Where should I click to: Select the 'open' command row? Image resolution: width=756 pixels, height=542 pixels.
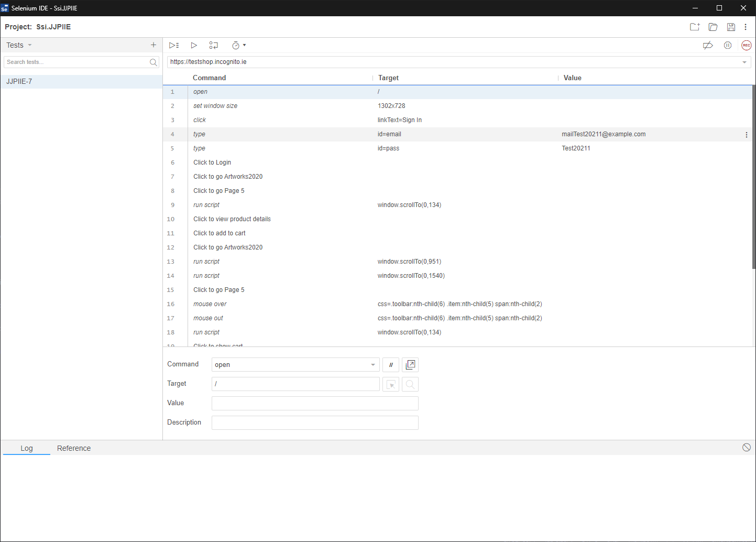pyautogui.click(x=457, y=92)
